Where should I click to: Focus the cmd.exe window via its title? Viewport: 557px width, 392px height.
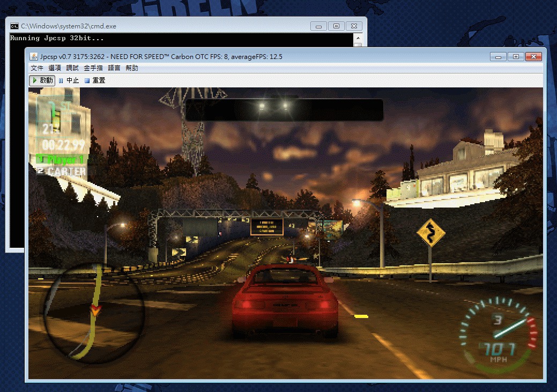tap(69, 26)
